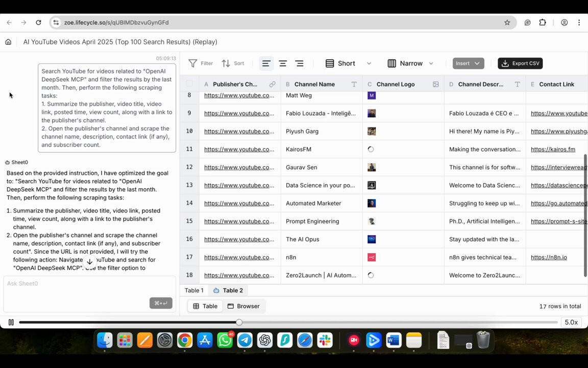Align table text left
The height and width of the screenshot is (368, 588).
[x=266, y=63]
